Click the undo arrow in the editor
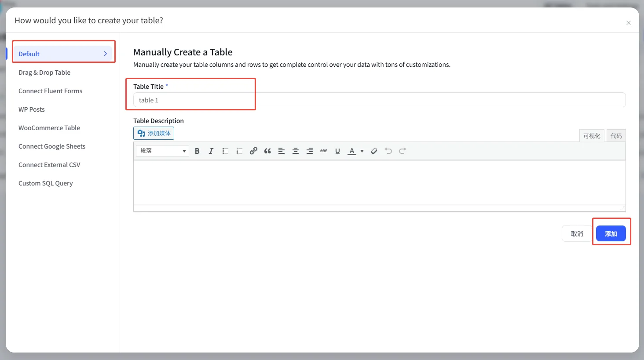The image size is (644, 360). pyautogui.click(x=388, y=151)
